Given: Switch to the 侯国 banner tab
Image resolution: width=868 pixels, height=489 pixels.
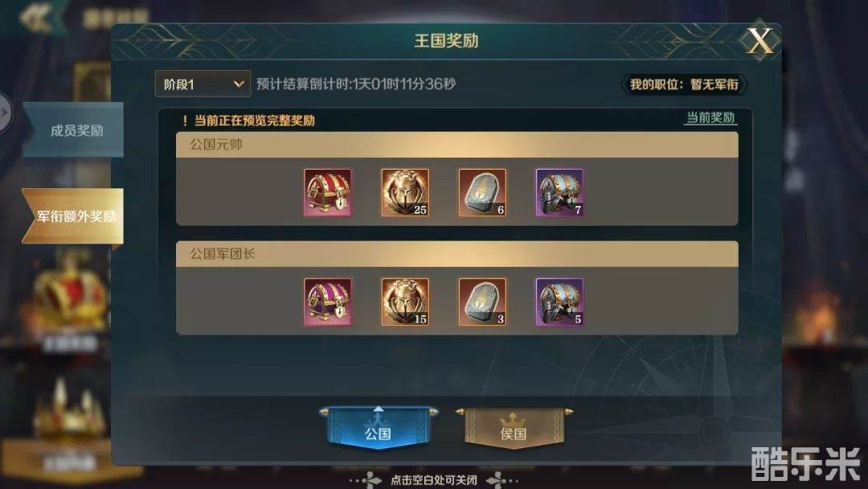Looking at the screenshot, I should 514,428.
